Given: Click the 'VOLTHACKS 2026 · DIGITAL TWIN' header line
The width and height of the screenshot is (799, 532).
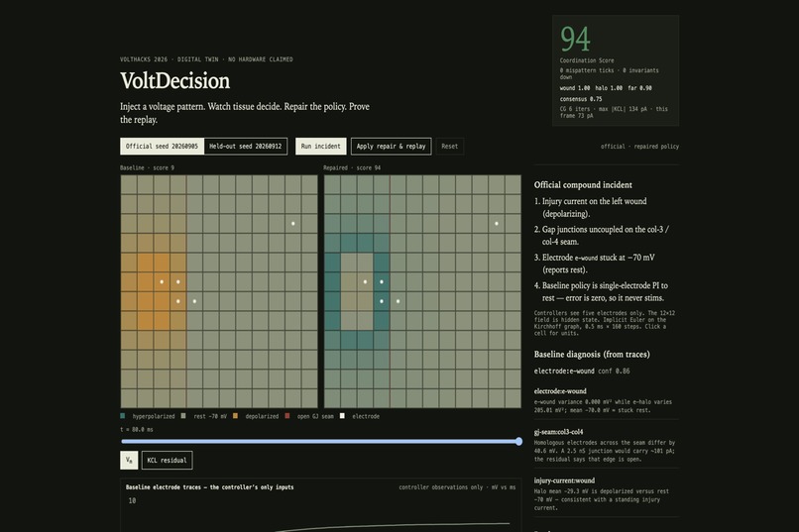Looking at the screenshot, I should click(206, 59).
